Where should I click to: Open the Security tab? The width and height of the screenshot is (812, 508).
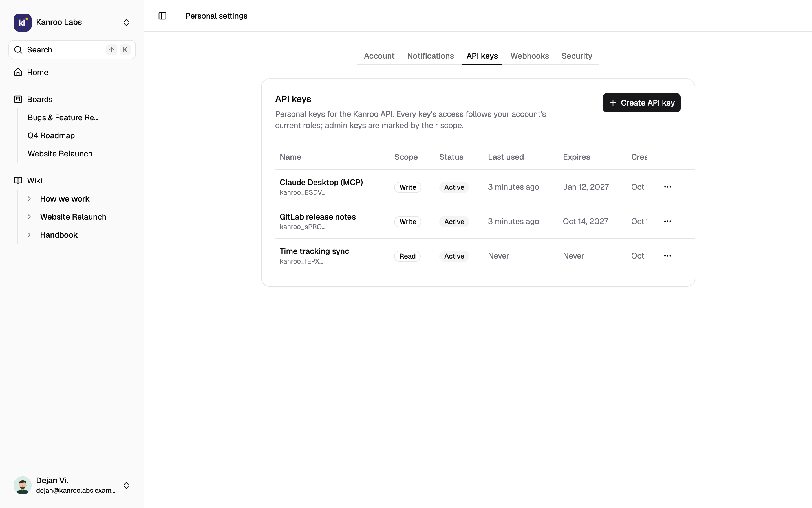tap(577, 56)
